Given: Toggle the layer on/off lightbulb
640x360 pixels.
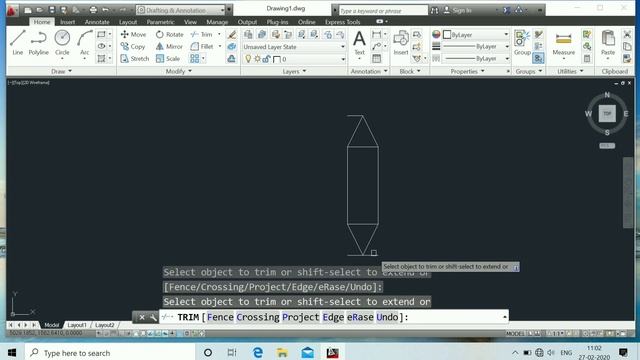Looking at the screenshot, I should [248, 59].
